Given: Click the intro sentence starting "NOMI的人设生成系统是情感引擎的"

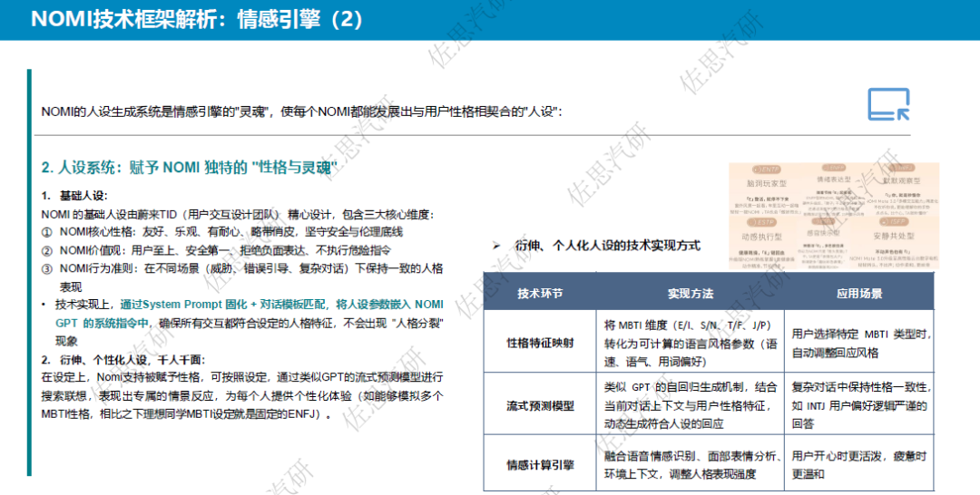Looking at the screenshot, I should click(x=302, y=112).
